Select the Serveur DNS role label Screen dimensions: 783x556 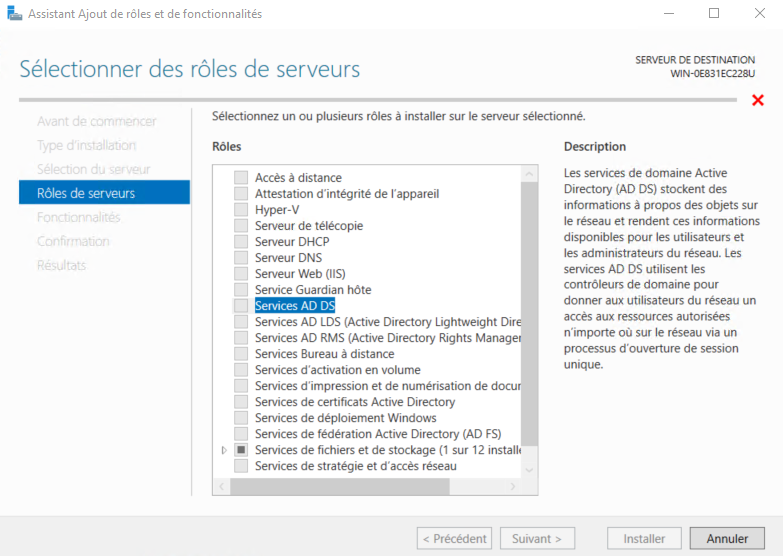coord(288,257)
